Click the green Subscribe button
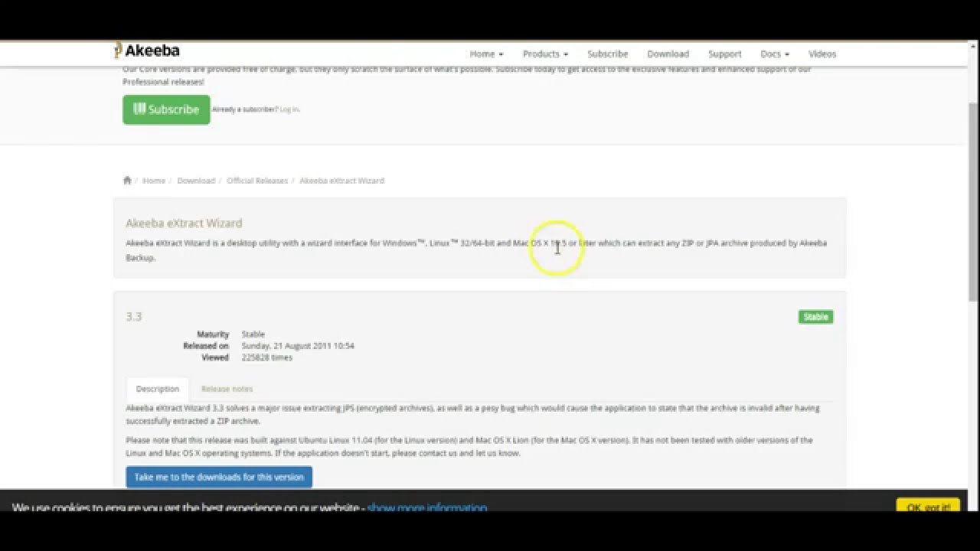The height and width of the screenshot is (551, 980). (x=166, y=109)
